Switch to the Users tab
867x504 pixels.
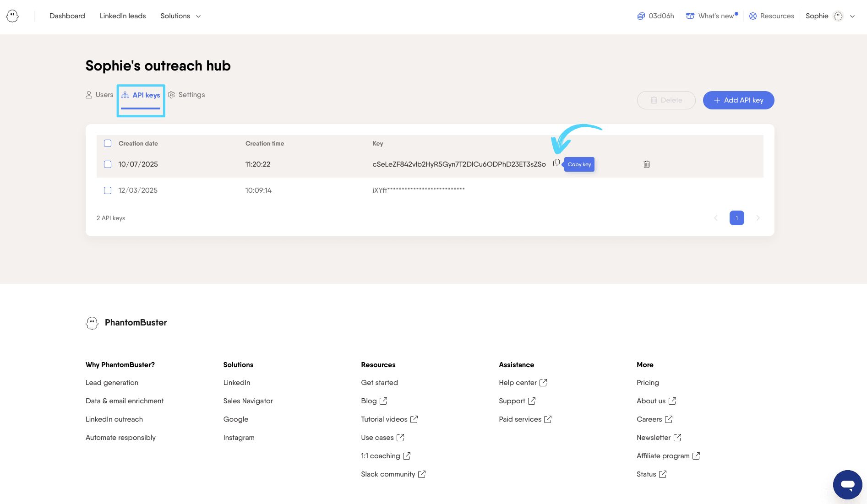[x=99, y=95]
